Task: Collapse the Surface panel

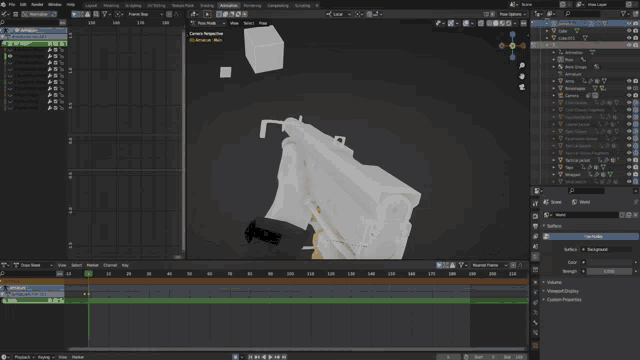Action: pyautogui.click(x=554, y=226)
